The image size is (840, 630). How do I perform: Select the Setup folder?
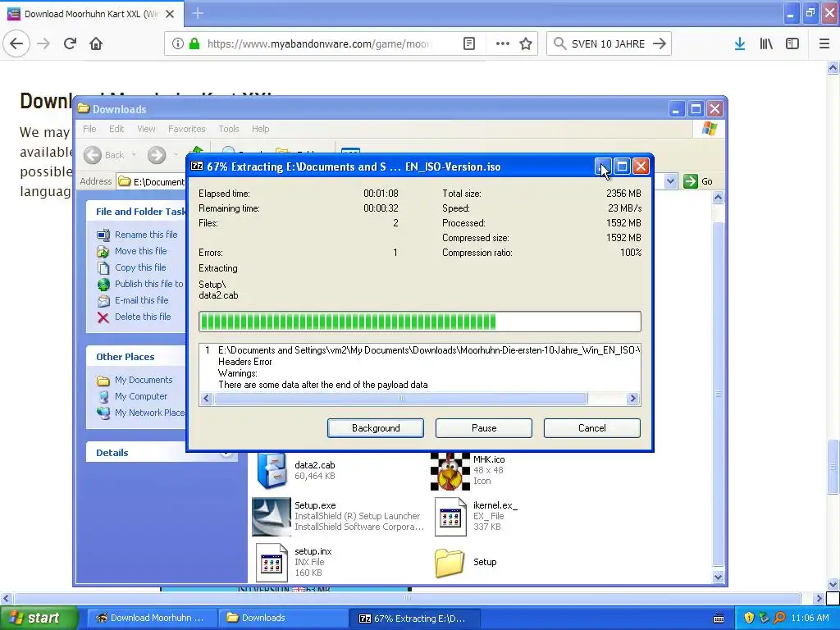tap(450, 563)
